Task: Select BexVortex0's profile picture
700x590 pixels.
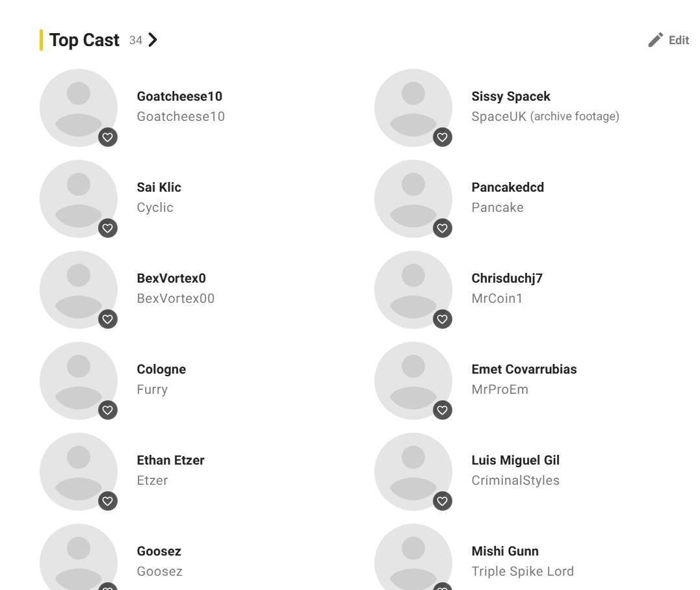Action: 79,290
